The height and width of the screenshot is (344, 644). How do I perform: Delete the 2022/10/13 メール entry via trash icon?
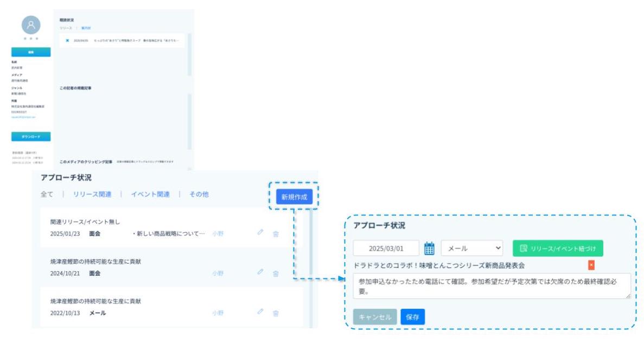[276, 313]
